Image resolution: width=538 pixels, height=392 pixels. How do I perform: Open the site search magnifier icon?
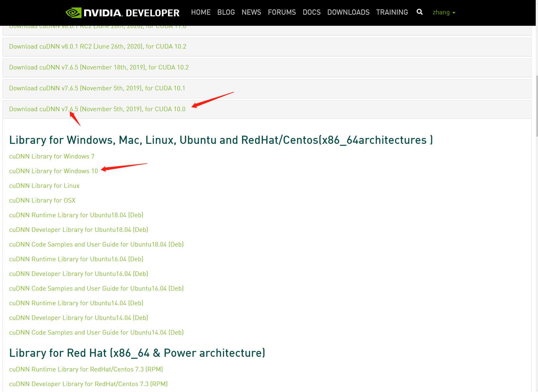pyautogui.click(x=420, y=12)
